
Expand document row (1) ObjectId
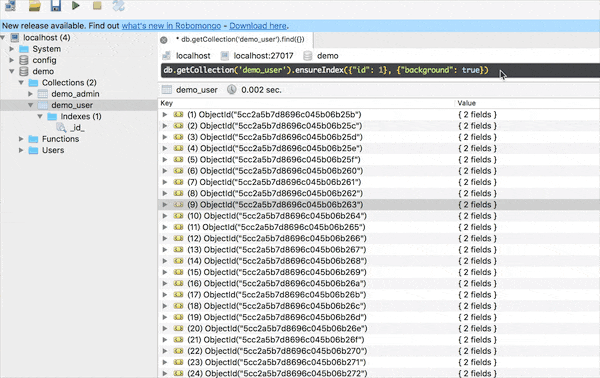tap(165, 114)
